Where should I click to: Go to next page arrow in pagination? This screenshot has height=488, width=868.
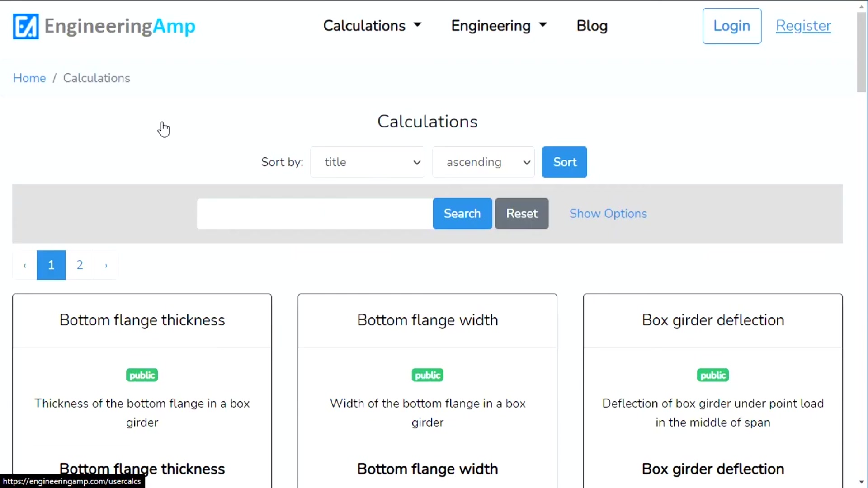106,265
